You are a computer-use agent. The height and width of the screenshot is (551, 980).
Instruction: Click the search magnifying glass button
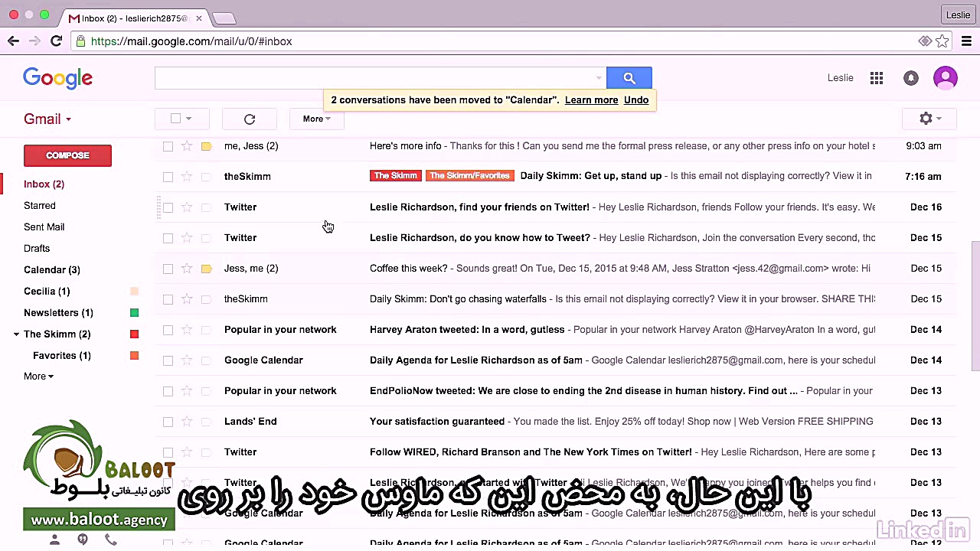[x=629, y=77]
